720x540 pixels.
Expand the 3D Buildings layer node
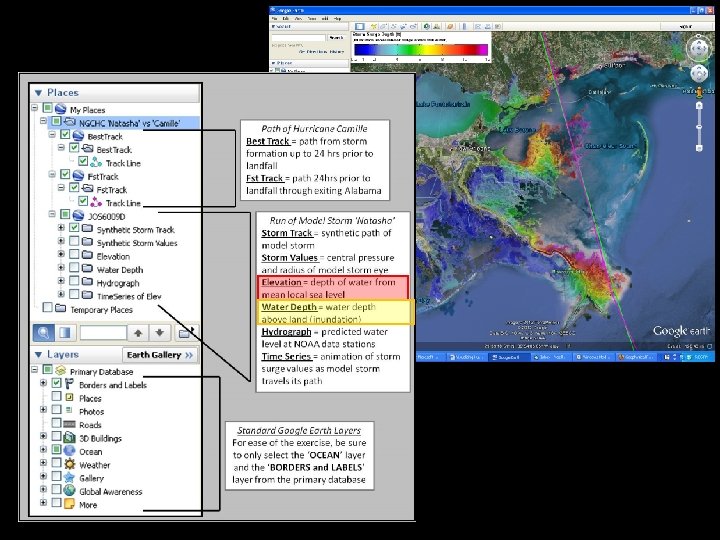coord(44,437)
